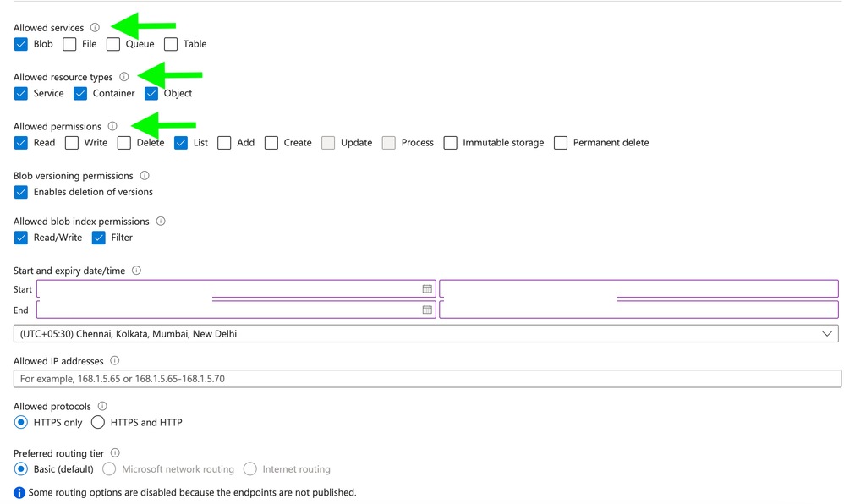The image size is (844, 504).
Task: Click the disabled Process permission checkbox
Action: pos(389,143)
